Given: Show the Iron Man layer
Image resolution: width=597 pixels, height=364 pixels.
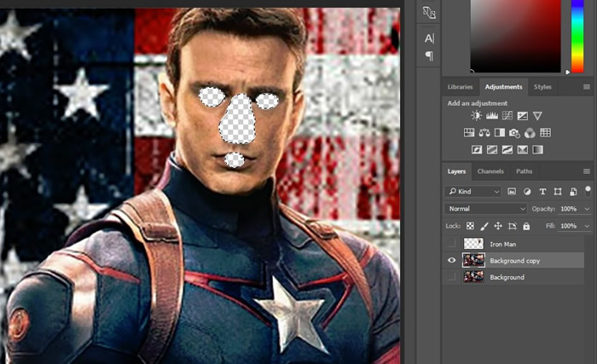Looking at the screenshot, I should coord(451,243).
